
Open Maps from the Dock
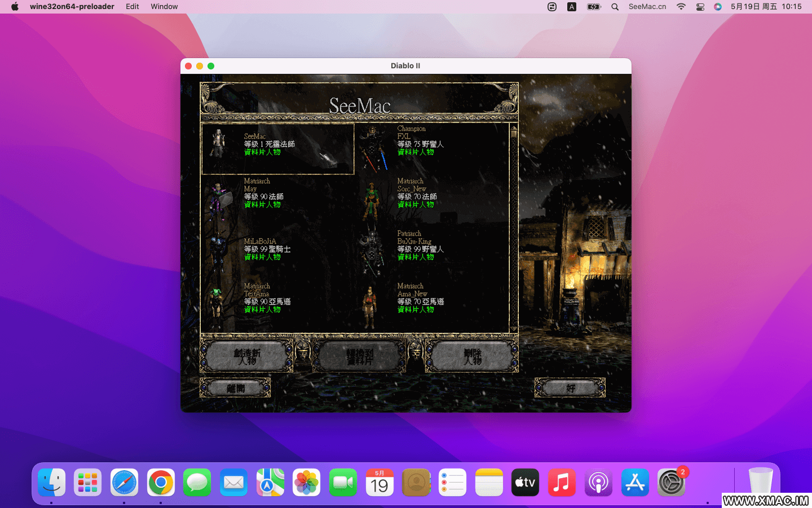[270, 483]
